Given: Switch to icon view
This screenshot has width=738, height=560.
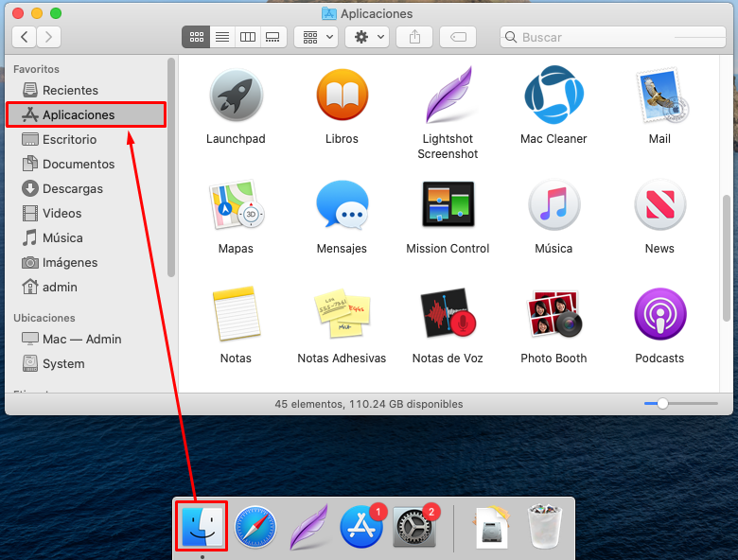Looking at the screenshot, I should [x=196, y=37].
